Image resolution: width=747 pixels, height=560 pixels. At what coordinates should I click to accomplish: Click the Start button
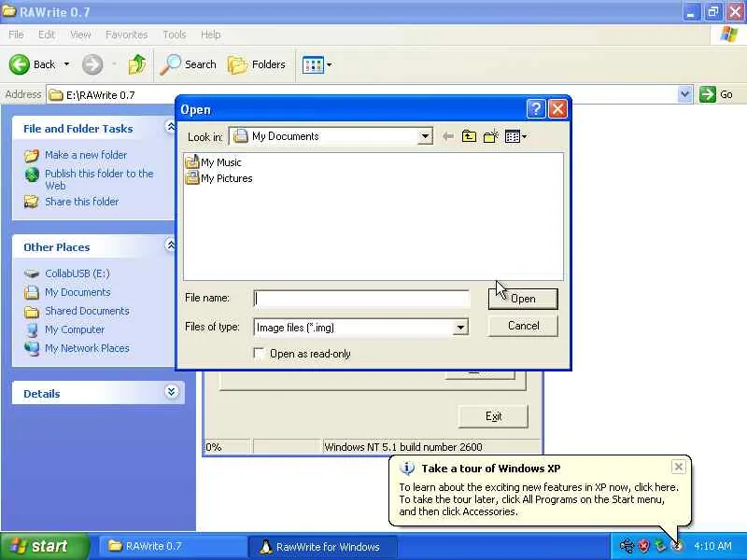pos(44,546)
